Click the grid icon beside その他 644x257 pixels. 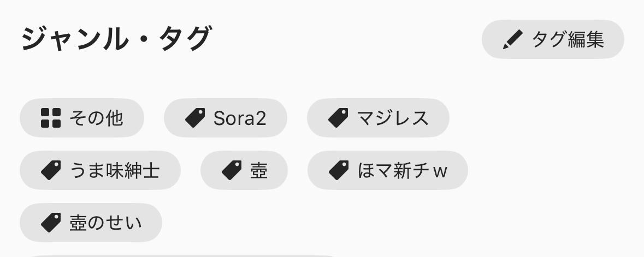pyautogui.click(x=51, y=118)
